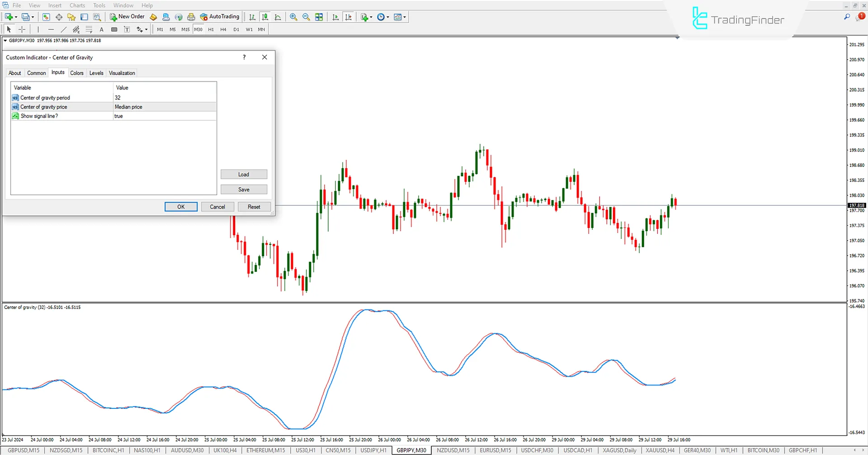Toggle chart shift from right edge
The height and width of the screenshot is (455, 868).
point(349,17)
